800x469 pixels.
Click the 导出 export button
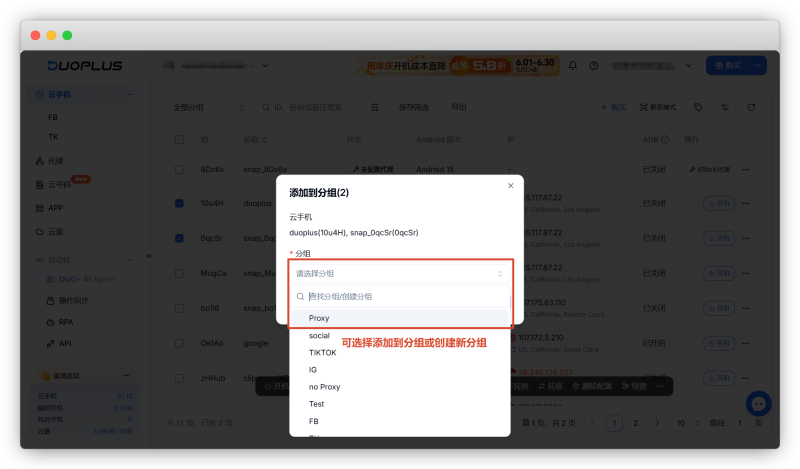point(459,107)
